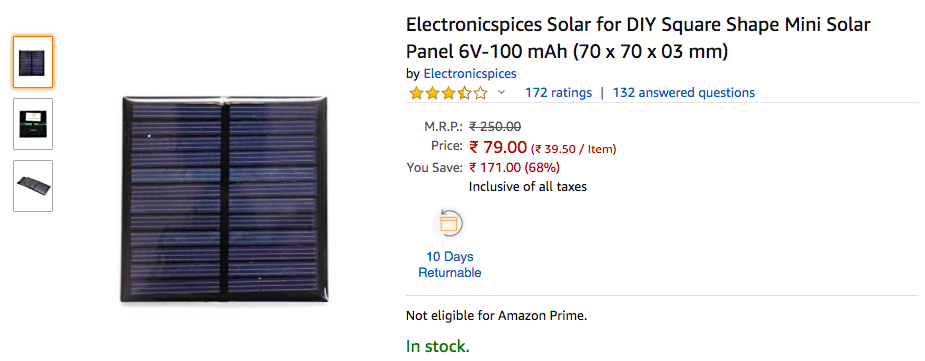Select the back-side solar panel thumbnail
This screenshot has height=361, width=925.
point(33,124)
